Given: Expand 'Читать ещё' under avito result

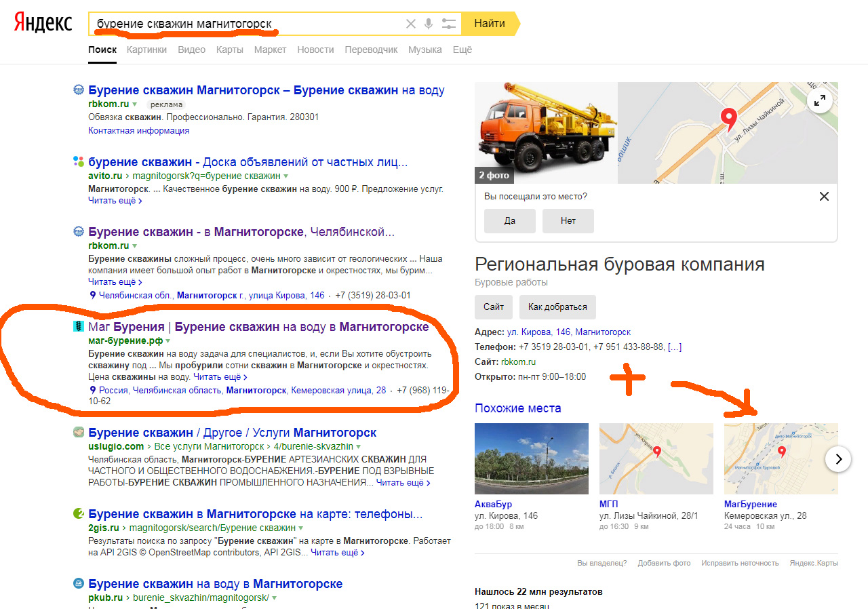Looking at the screenshot, I should [115, 201].
